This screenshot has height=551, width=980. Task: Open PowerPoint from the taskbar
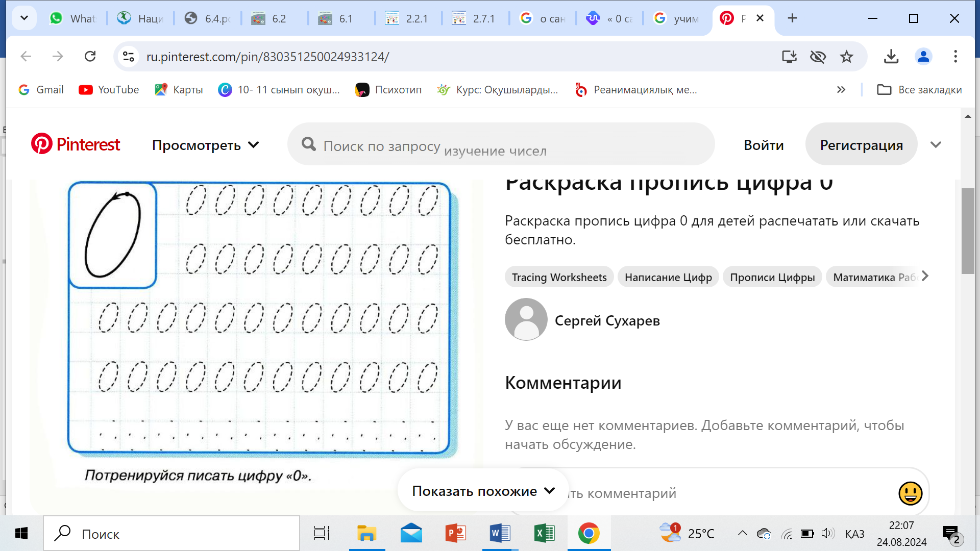455,534
